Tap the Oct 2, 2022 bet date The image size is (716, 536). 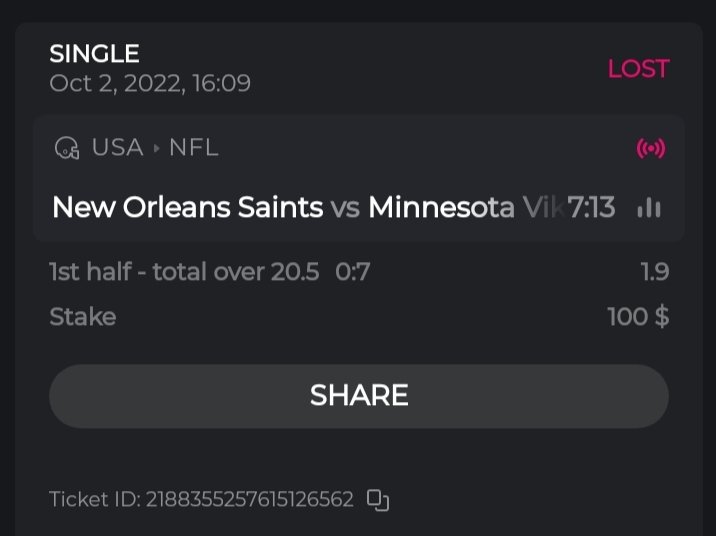click(x=150, y=83)
